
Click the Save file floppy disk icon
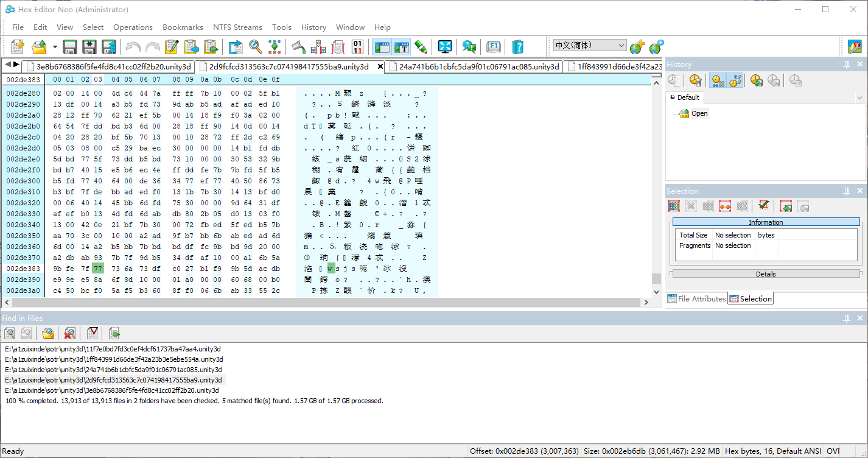point(70,47)
